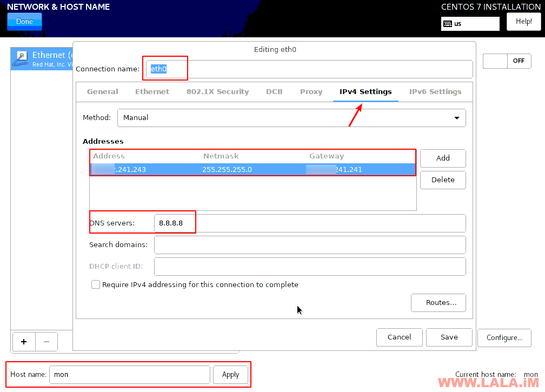
Task: Click the Ethernet device network icon
Action: (21, 59)
